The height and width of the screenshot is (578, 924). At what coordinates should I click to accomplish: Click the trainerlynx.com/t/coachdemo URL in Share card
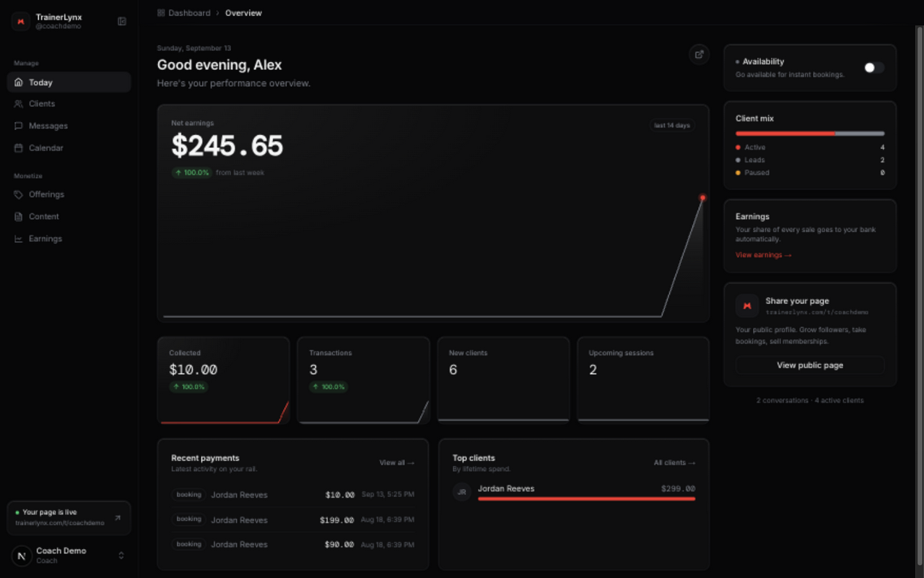pyautogui.click(x=817, y=313)
